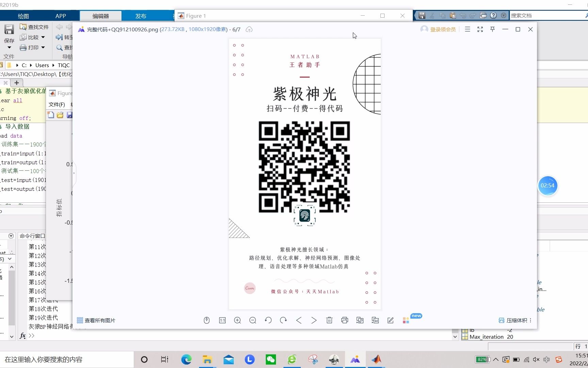Image resolution: width=588 pixels, height=368 pixels.
Task: Enter fullscreen mode in image viewer
Action: pos(480,29)
